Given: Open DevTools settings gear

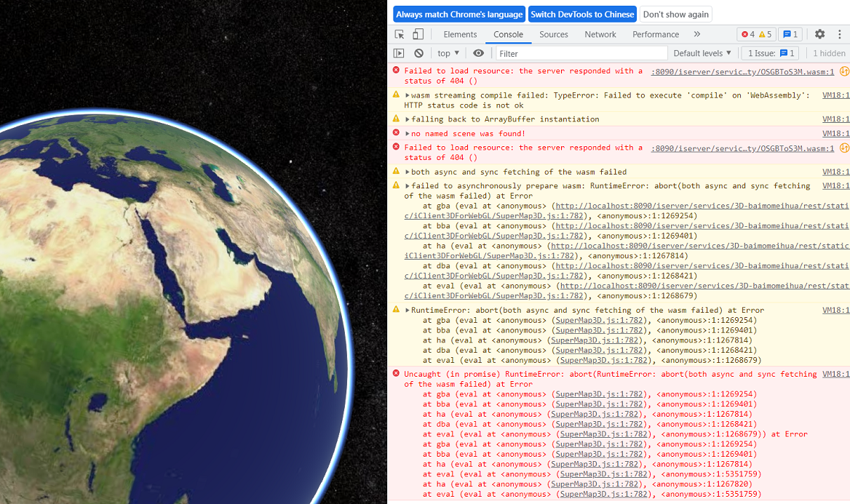Looking at the screenshot, I should click(x=819, y=34).
